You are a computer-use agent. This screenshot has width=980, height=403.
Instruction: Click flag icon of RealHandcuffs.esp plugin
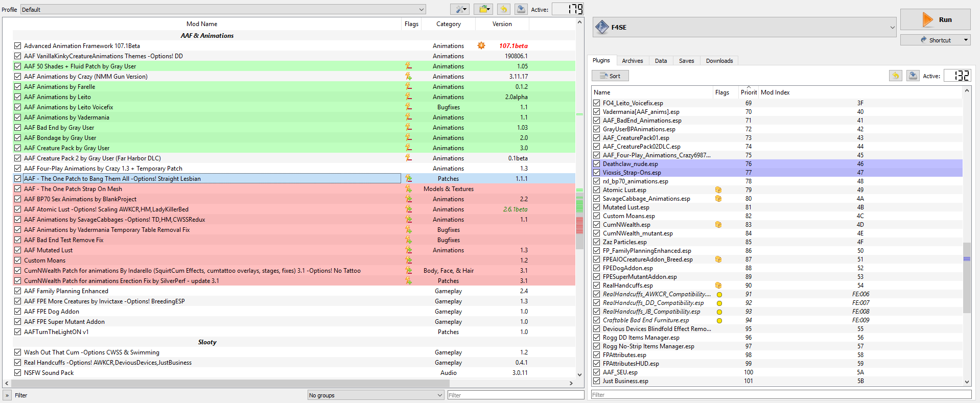[718, 286]
